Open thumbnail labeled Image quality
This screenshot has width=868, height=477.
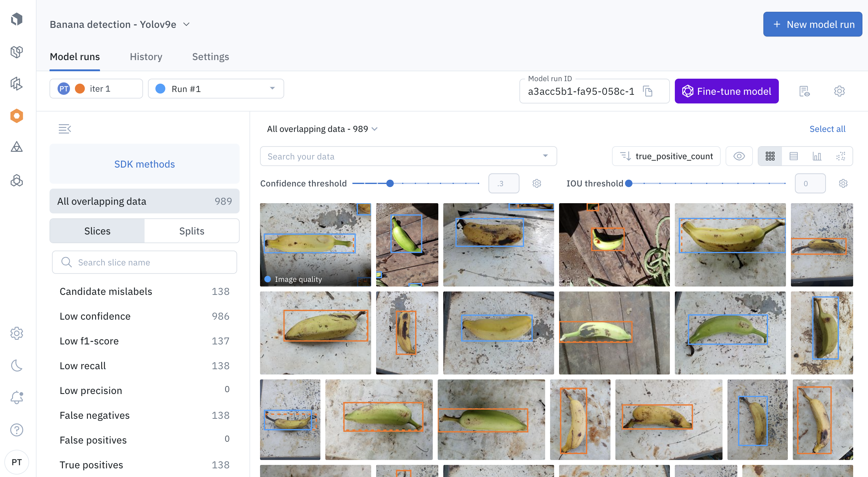click(315, 245)
